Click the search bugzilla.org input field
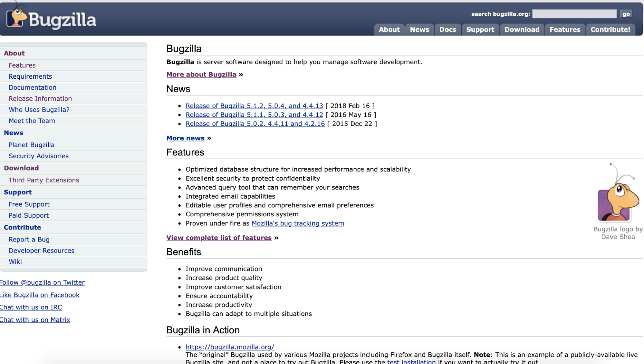This screenshot has height=364, width=644. (x=574, y=14)
